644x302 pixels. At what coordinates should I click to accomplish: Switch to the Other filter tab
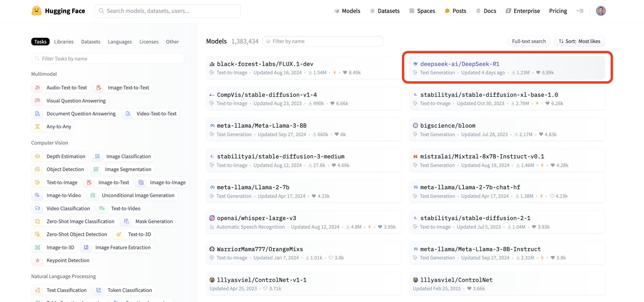pyautogui.click(x=172, y=42)
